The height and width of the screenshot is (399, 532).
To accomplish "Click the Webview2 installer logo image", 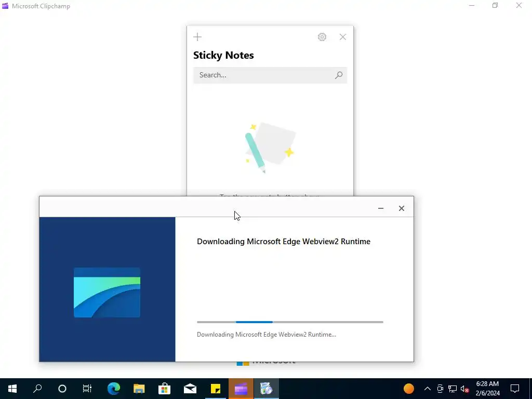I will (x=107, y=292).
